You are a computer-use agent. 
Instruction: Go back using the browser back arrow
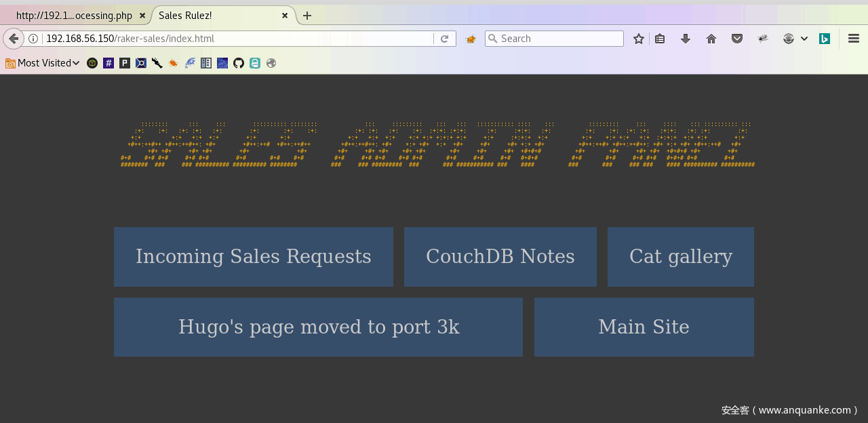(13, 39)
